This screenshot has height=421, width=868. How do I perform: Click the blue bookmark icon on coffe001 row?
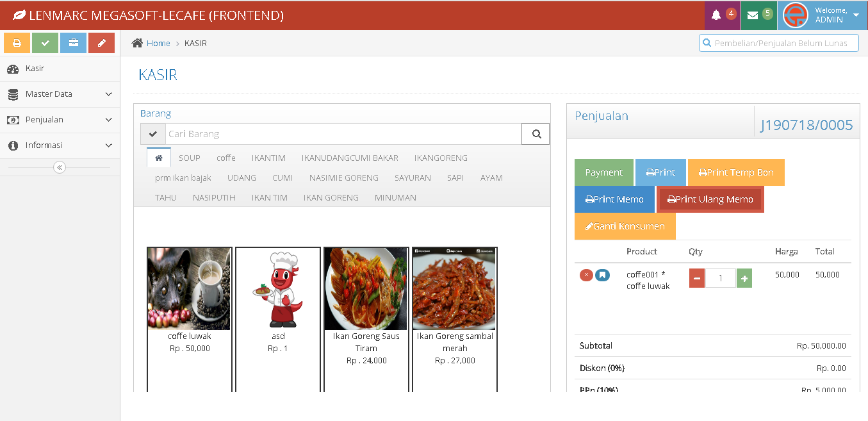(602, 275)
